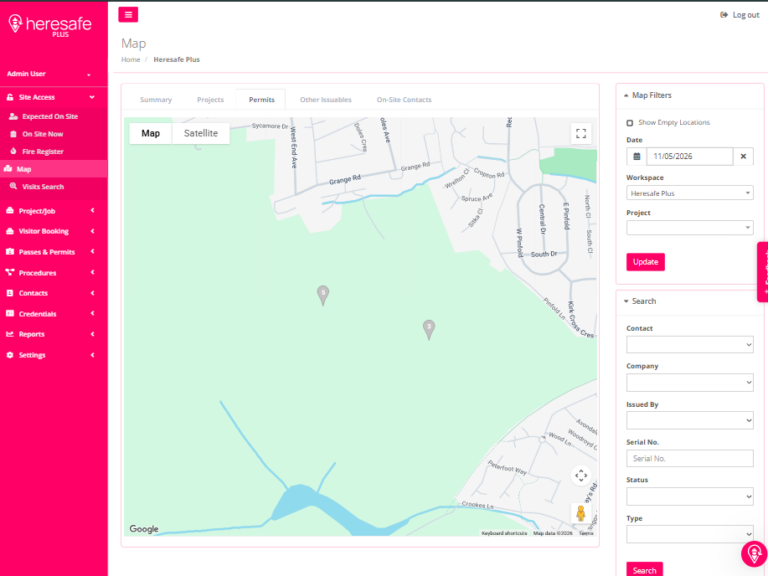
Task: Click the Log out link
Action: (740, 15)
